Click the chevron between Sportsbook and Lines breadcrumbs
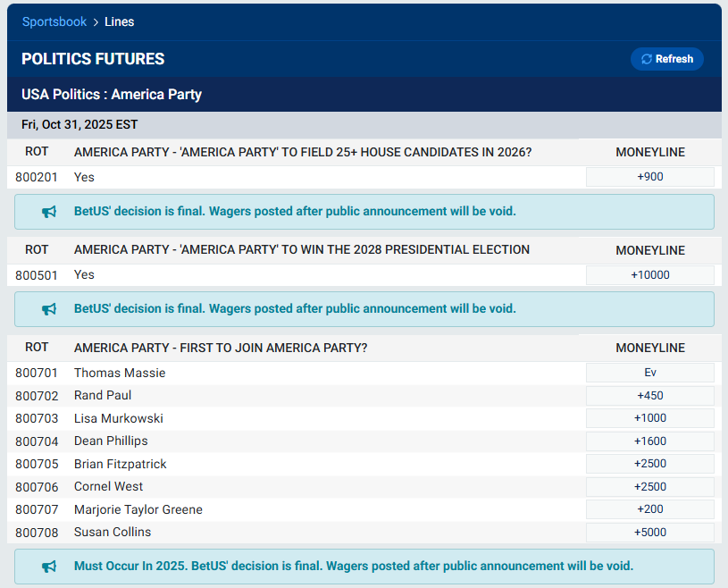This screenshot has width=728, height=588. [96, 21]
